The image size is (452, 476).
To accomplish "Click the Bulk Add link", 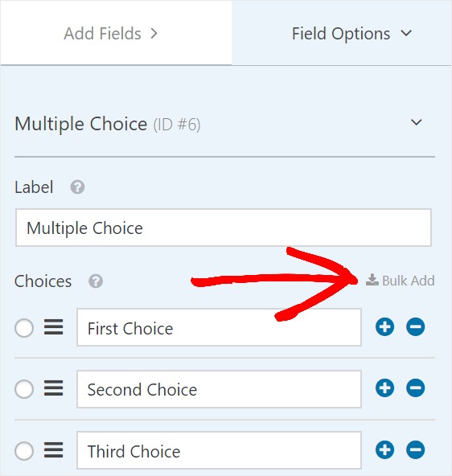I will point(400,281).
